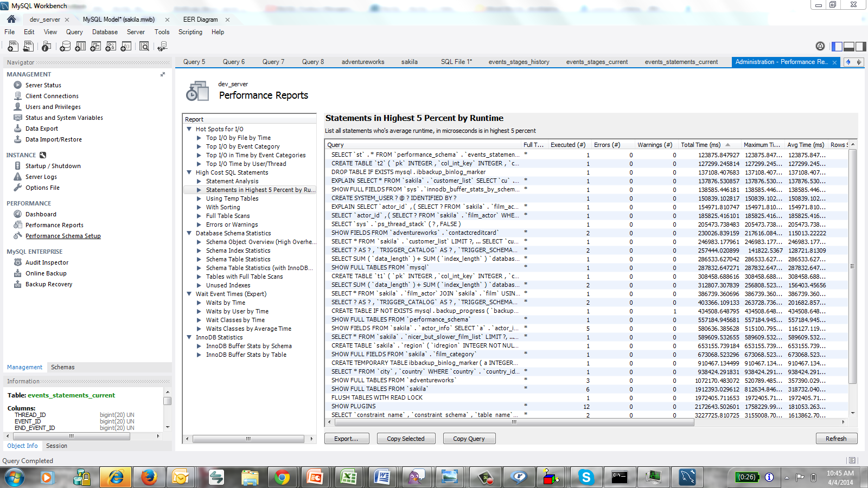Refresh the performance report
The image size is (868, 488).
[837, 438]
